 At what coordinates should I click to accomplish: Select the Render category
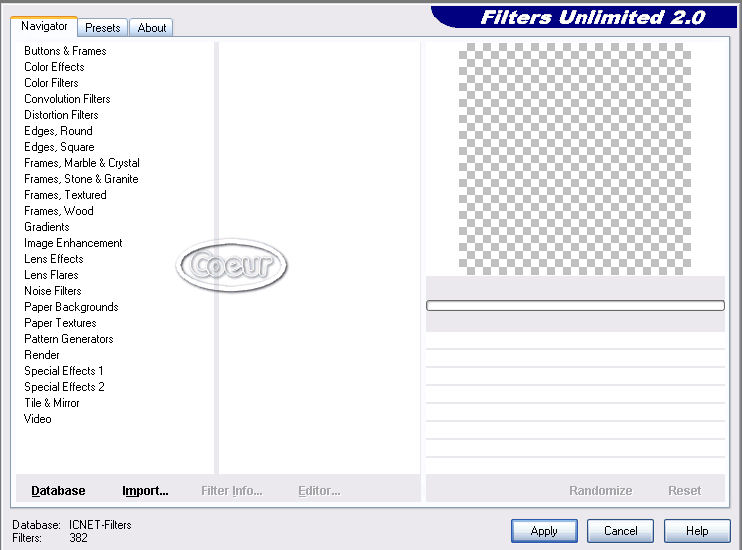42,355
